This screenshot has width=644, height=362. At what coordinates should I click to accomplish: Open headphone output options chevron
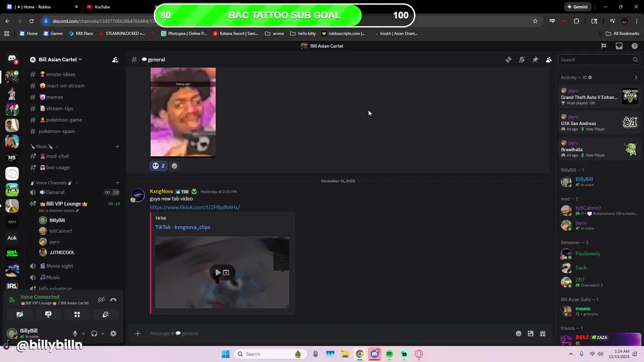103,333
